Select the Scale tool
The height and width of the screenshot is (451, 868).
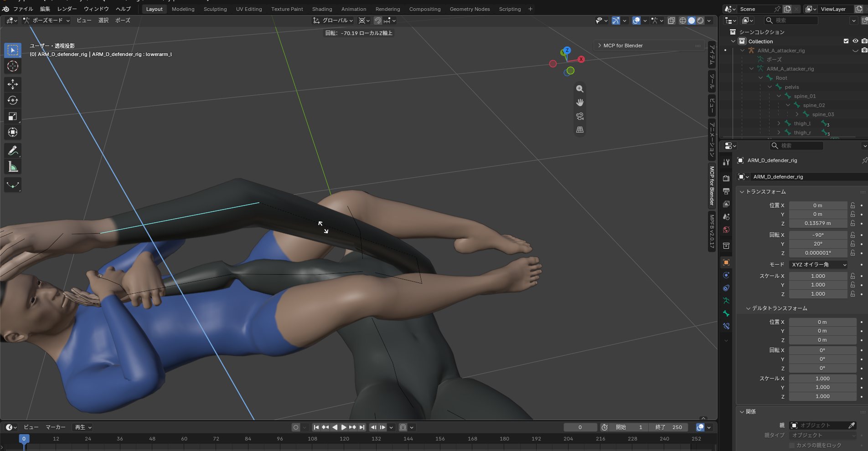[x=13, y=116]
